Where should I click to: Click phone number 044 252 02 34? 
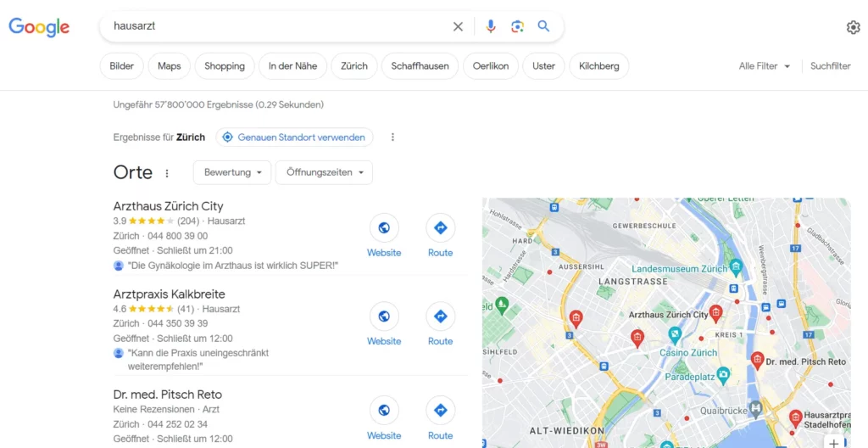point(178,424)
